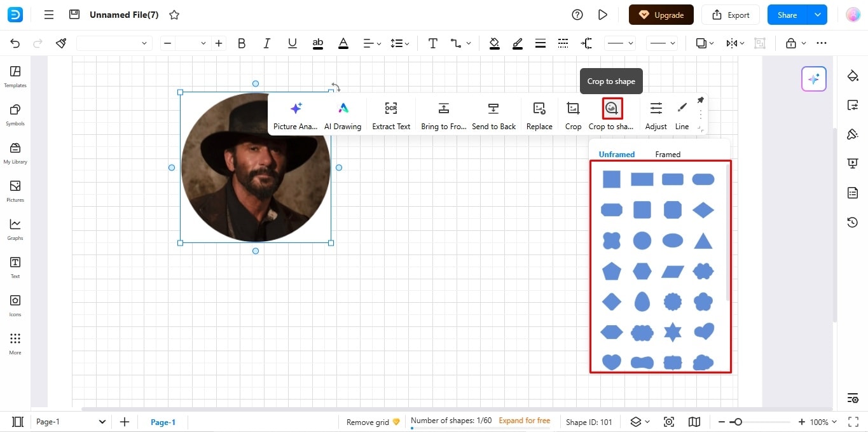Open the fill style panel on right sidebar
The height and width of the screenshot is (432, 868).
pyautogui.click(x=853, y=76)
